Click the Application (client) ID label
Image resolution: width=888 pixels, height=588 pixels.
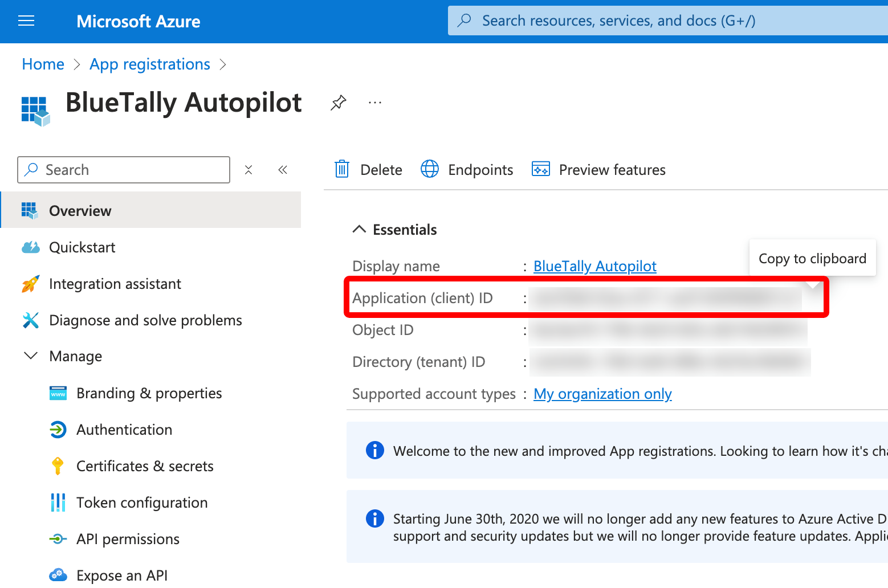point(422,298)
